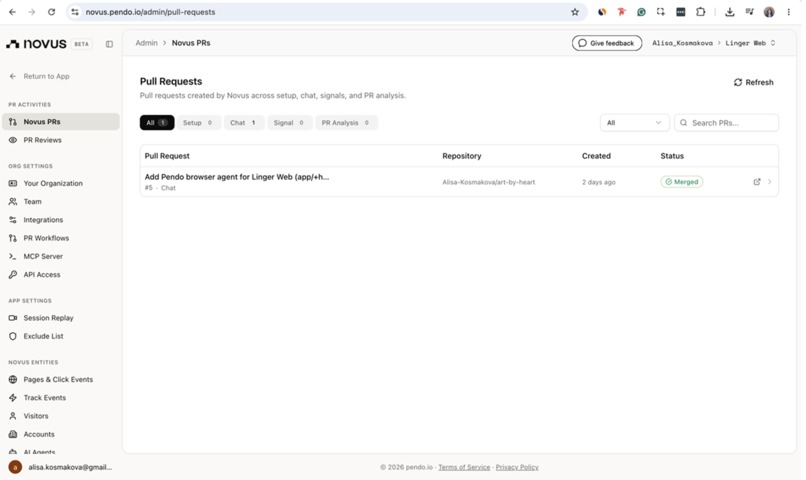
Task: Select the Setup tab filter
Action: tap(198, 123)
